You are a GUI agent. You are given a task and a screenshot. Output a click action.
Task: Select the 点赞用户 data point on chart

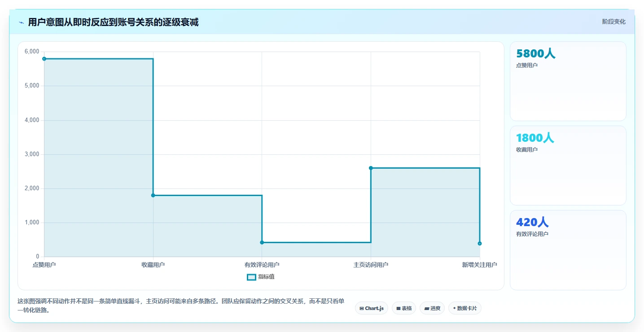(44, 59)
